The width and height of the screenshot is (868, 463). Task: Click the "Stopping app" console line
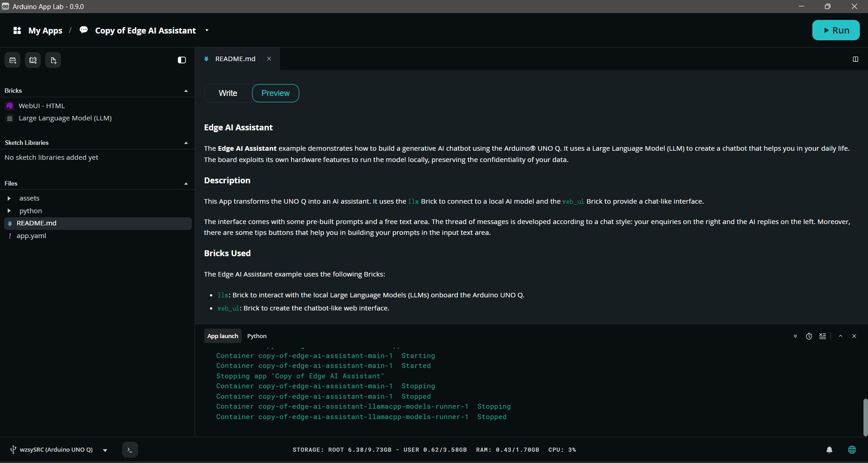pyautogui.click(x=300, y=376)
